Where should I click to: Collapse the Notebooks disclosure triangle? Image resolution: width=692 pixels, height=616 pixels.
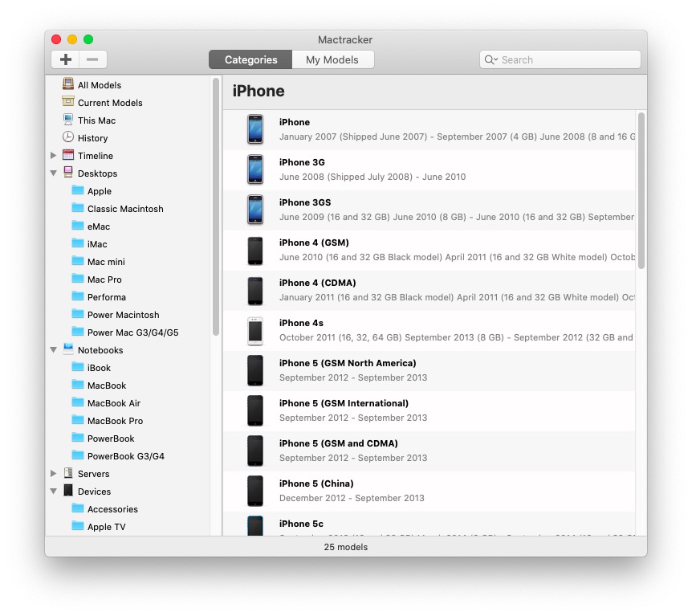54,349
